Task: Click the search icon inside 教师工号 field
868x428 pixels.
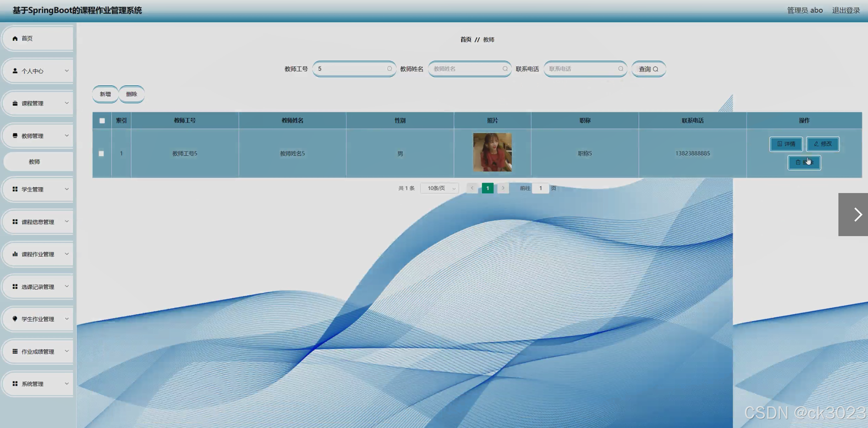Action: (x=389, y=69)
